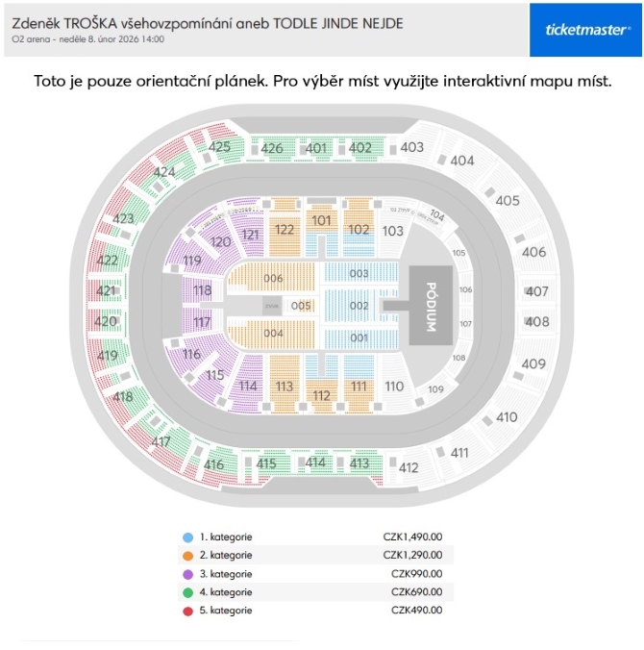
Task: Select the PÓDIUM stage block
Action: [x=431, y=306]
